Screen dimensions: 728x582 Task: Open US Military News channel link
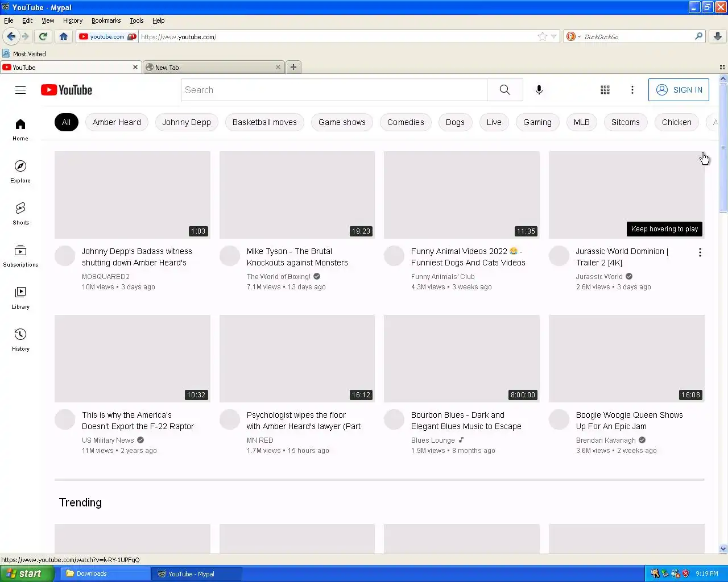[108, 440]
